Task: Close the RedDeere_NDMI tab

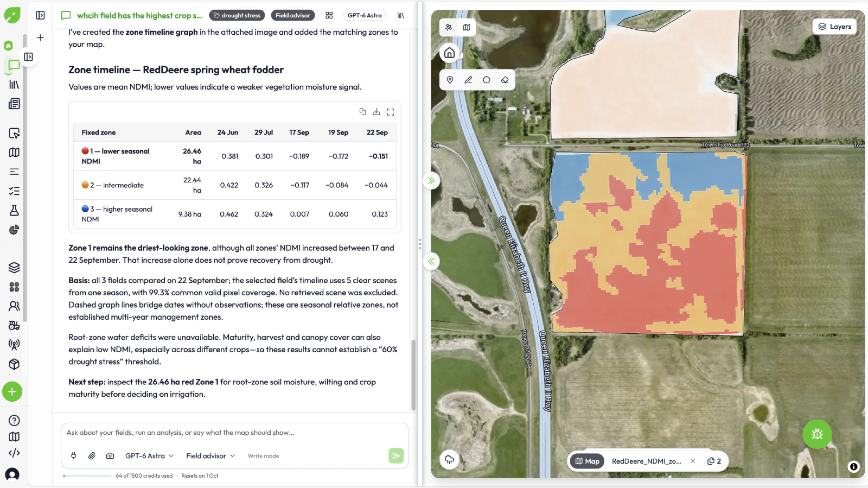Action: click(x=692, y=461)
